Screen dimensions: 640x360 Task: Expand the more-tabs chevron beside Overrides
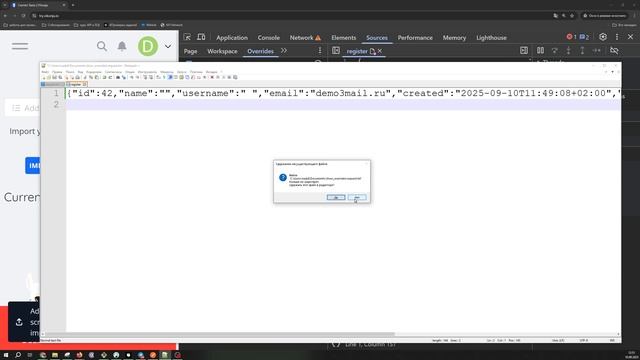tap(284, 51)
